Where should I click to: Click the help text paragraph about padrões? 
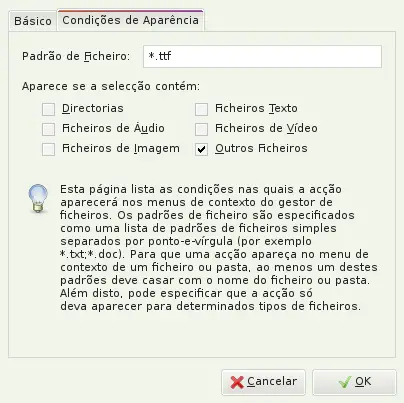click(x=219, y=247)
